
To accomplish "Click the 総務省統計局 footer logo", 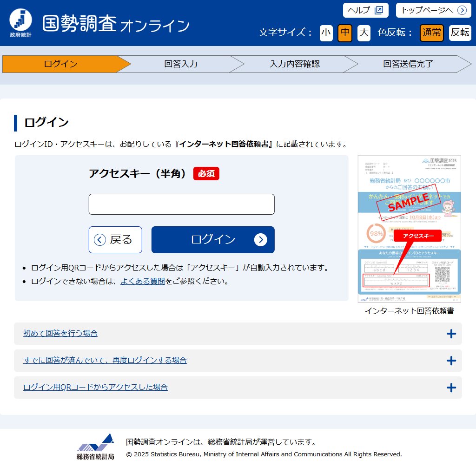I will 95,447.
